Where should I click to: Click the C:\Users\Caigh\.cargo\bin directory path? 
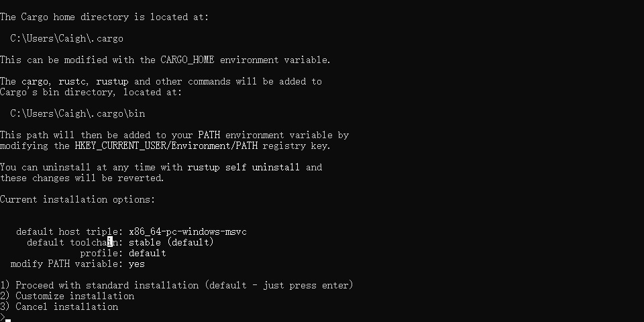point(78,113)
